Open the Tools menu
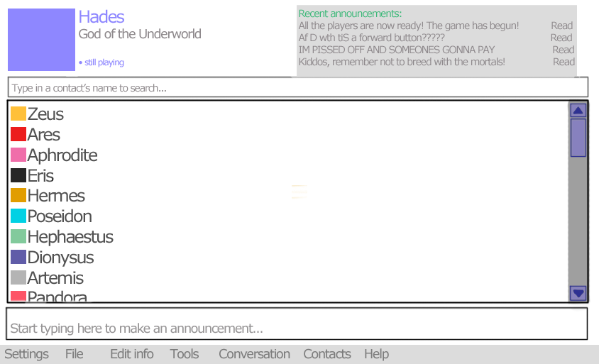The width and height of the screenshot is (599, 364). tap(184, 354)
